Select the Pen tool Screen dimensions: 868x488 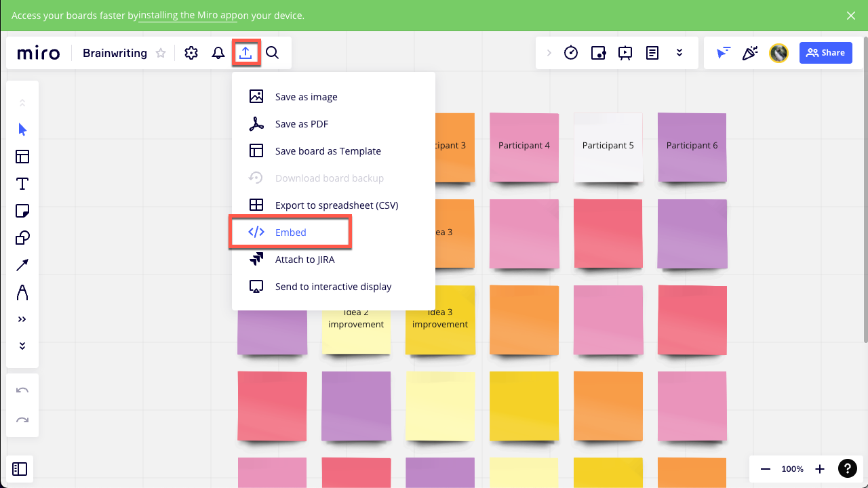click(22, 292)
